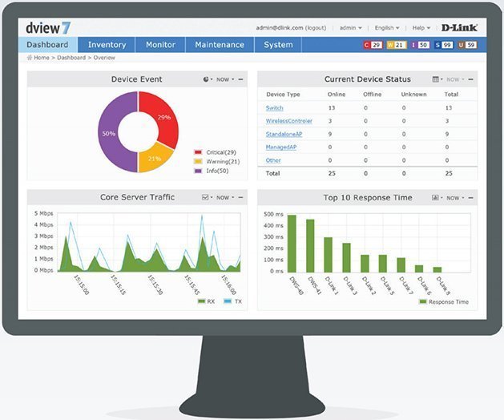The height and width of the screenshot is (420, 504).
Task: Open Device Event pie chart type selector
Action: (208, 79)
